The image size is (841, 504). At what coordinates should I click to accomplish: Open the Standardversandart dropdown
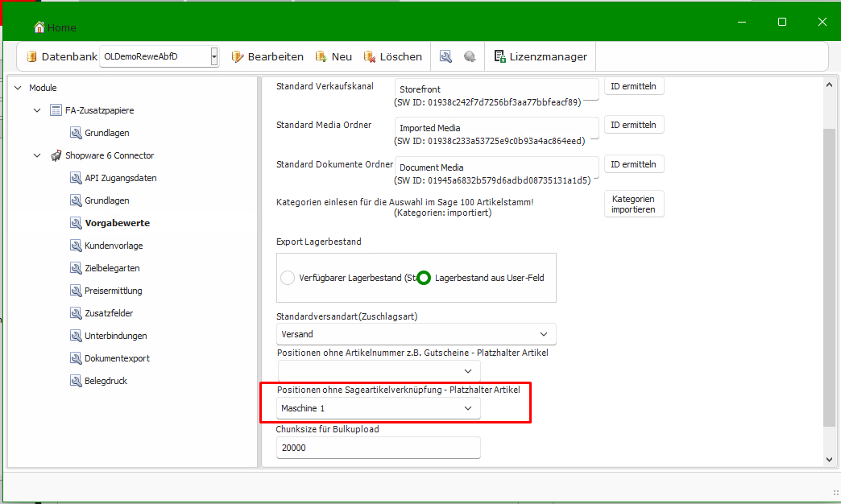click(x=545, y=333)
